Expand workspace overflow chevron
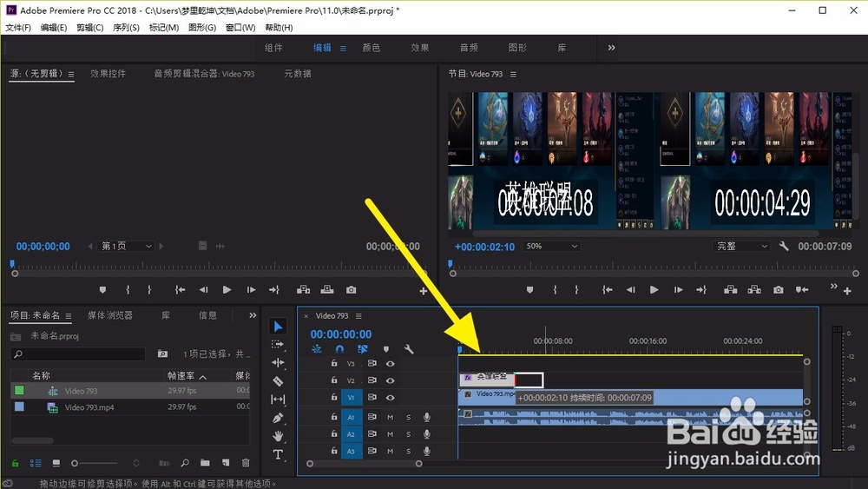The height and width of the screenshot is (489, 868). (x=611, y=48)
